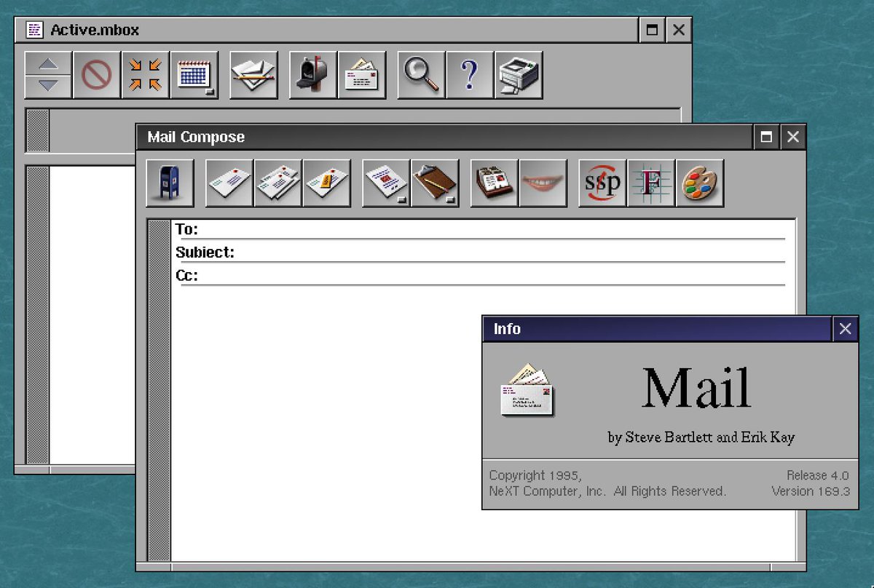Maximize the Active.mbox window

click(x=652, y=30)
